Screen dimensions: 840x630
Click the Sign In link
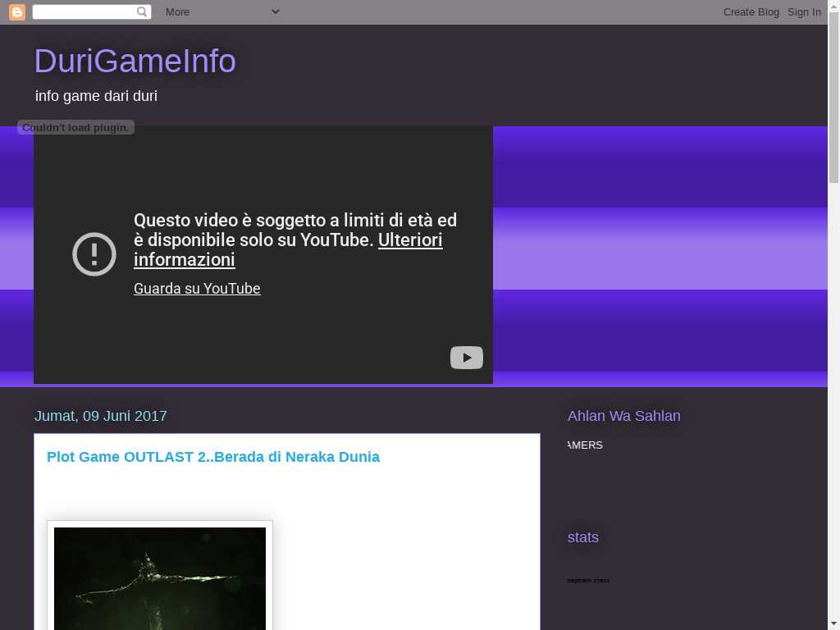pos(804,11)
